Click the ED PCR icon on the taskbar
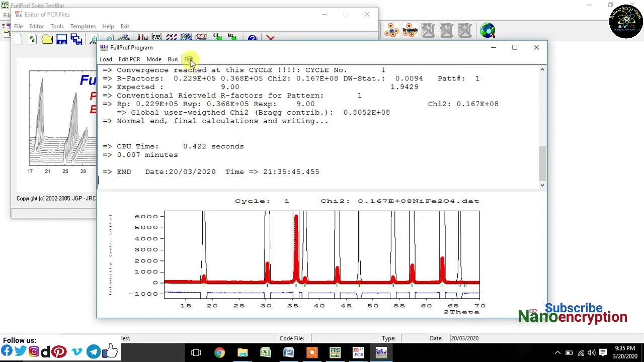Screen dimensions: 644x362 (358, 352)
